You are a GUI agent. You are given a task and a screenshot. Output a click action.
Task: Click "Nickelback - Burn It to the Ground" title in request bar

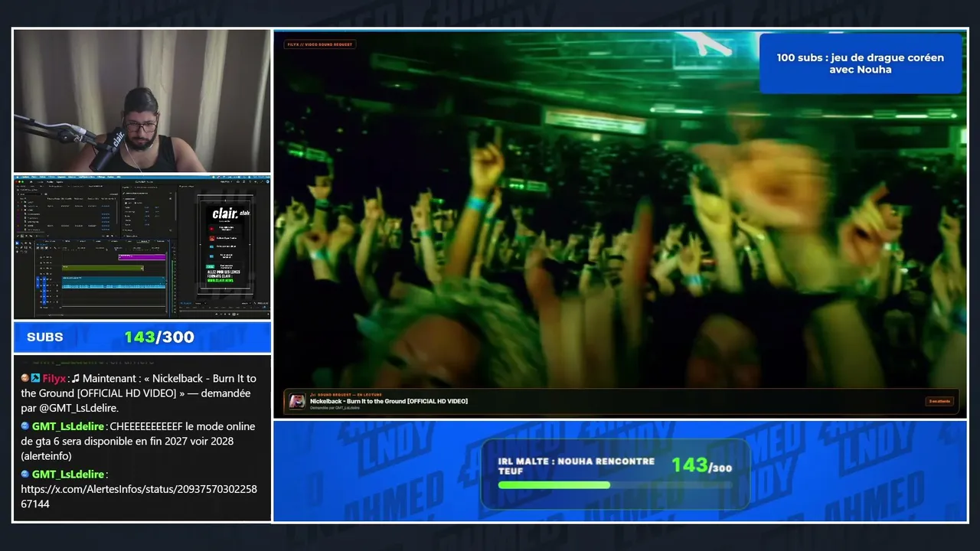coord(389,401)
